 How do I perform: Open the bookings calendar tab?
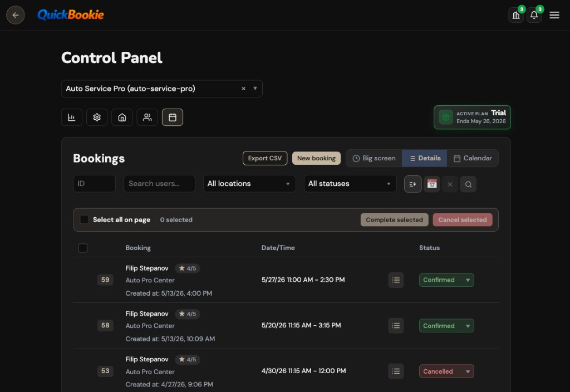173,117
